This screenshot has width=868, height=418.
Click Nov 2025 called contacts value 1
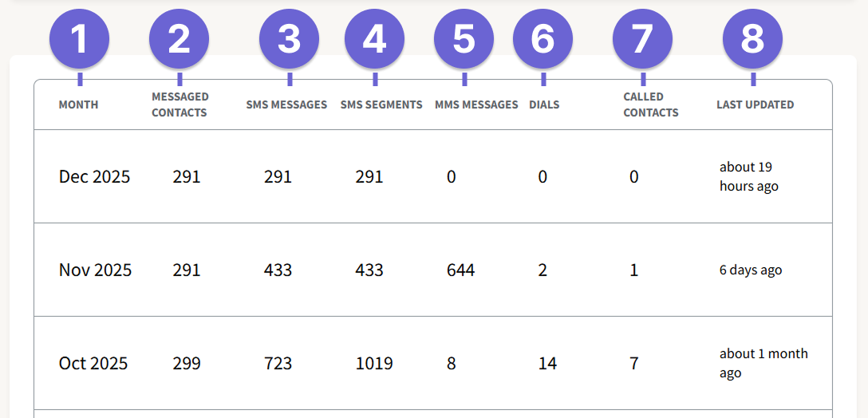point(633,270)
